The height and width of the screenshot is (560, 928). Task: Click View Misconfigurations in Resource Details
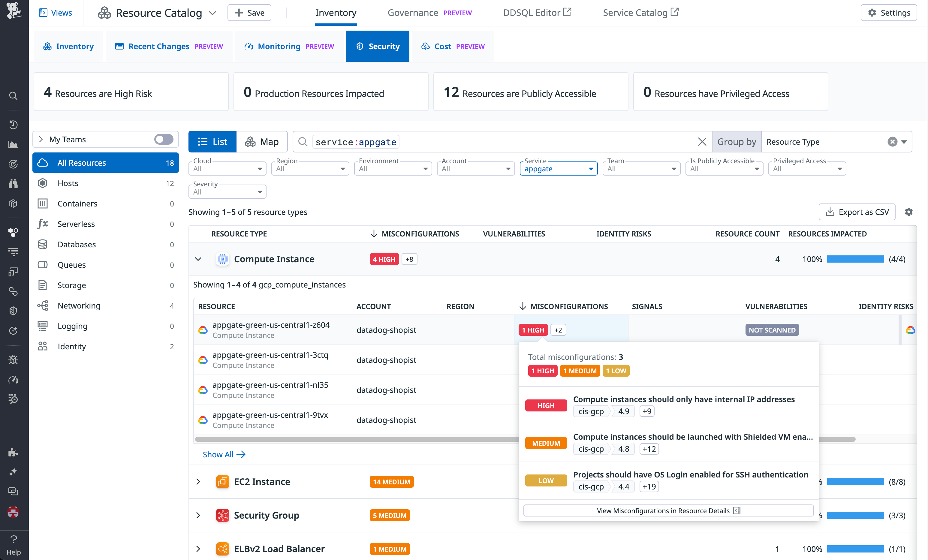[668, 510]
